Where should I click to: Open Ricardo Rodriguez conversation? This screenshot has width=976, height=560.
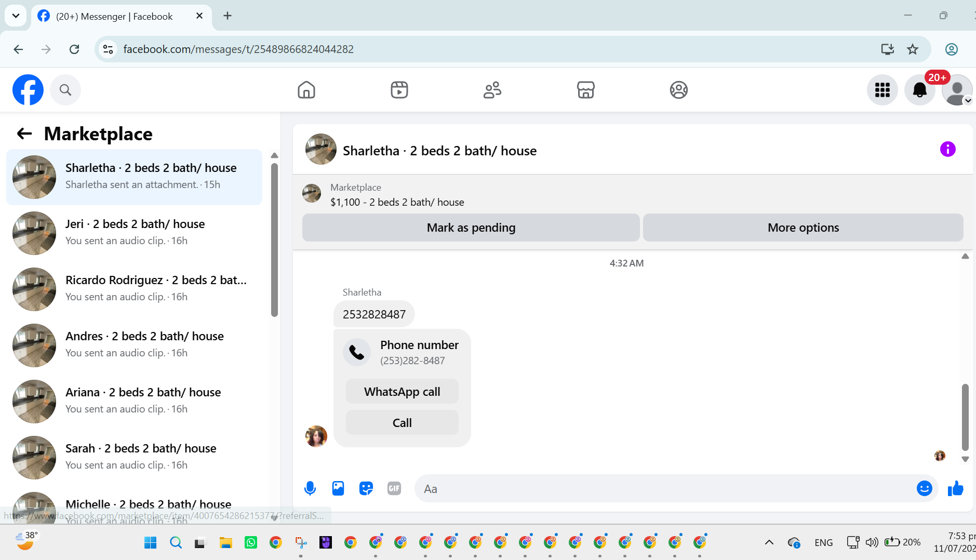(135, 289)
